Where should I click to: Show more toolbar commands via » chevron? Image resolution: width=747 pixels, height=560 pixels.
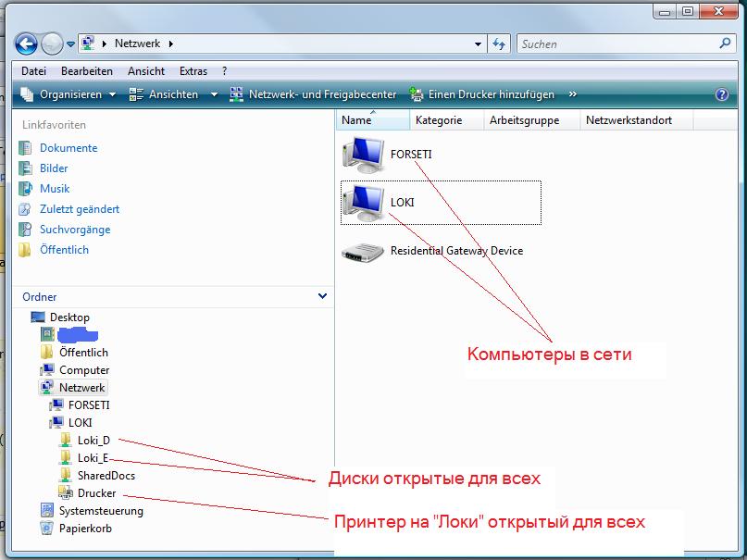click(x=573, y=94)
